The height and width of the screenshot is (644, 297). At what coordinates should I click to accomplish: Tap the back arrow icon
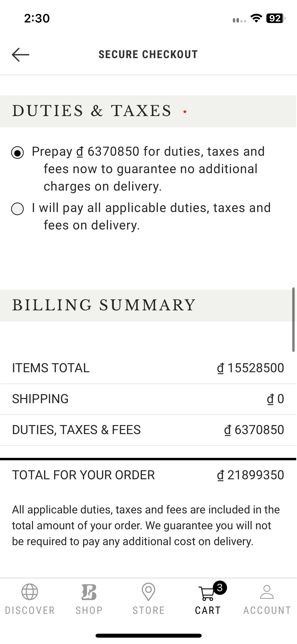click(x=21, y=55)
